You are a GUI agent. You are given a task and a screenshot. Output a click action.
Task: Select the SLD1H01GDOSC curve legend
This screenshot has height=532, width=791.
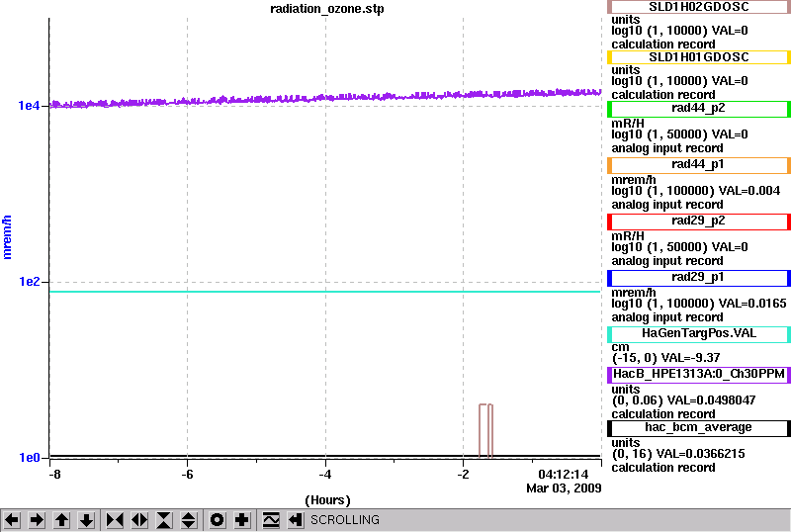pyautogui.click(x=699, y=57)
